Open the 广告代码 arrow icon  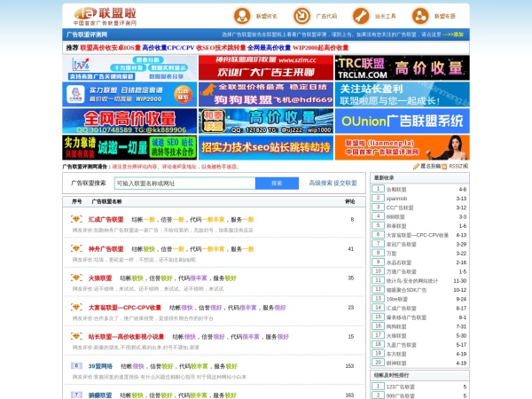301,16
